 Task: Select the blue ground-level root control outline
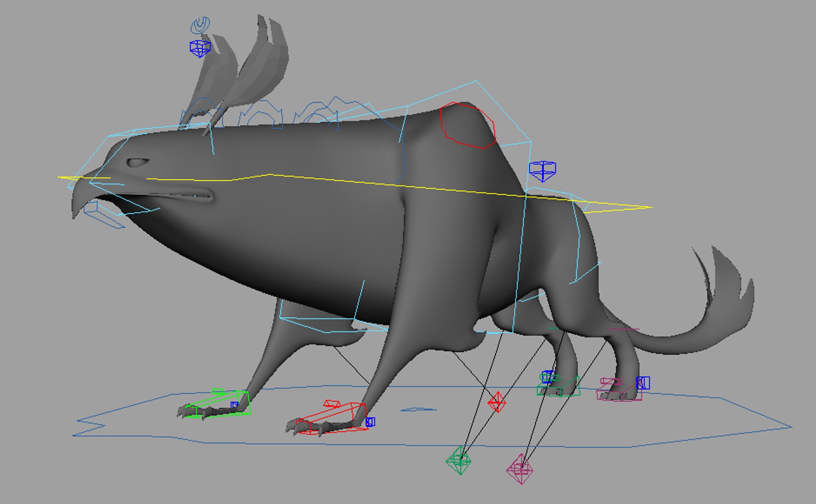[432, 416]
